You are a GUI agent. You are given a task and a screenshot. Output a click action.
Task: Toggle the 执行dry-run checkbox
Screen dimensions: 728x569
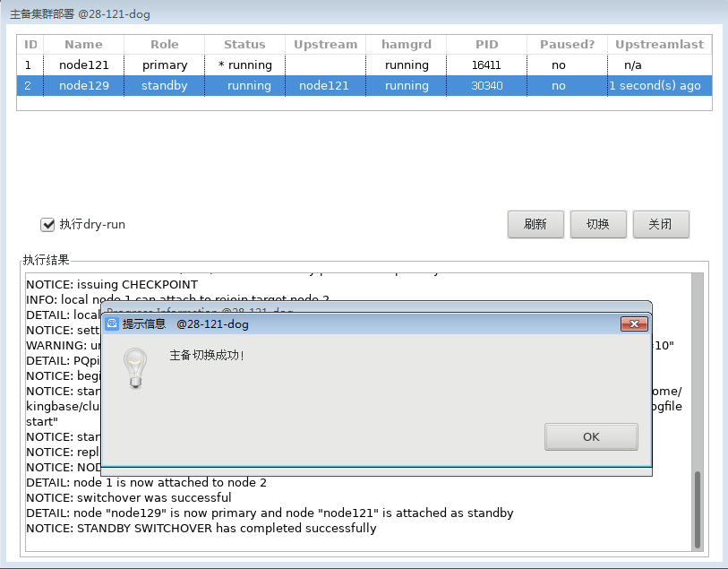[x=47, y=225]
